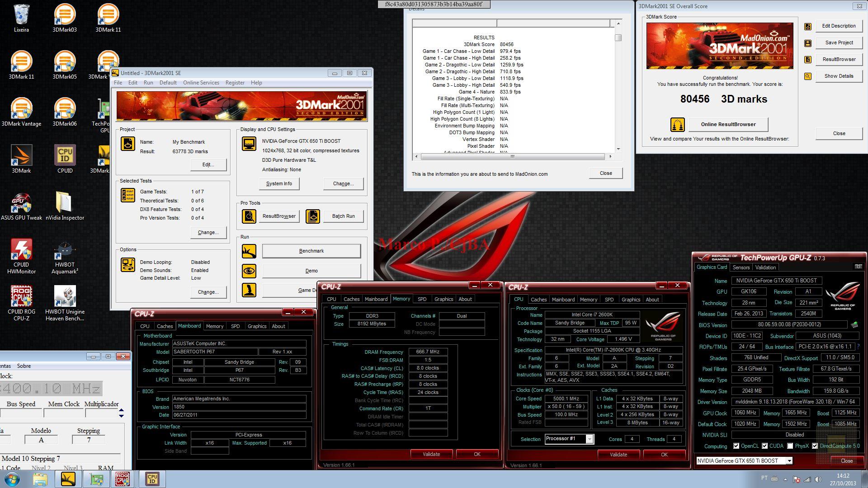
Task: Click Change button in Display and CPU Settings
Action: [x=343, y=184]
